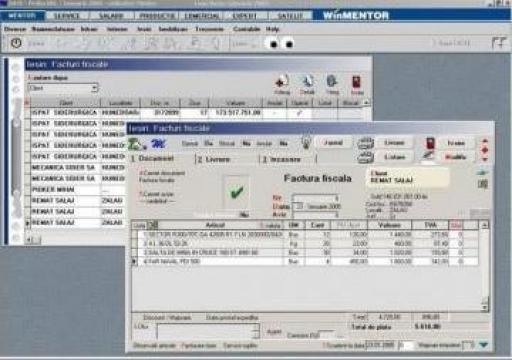The height and width of the screenshot is (360, 512).
Task: Click the teal arrow icon on right edge
Action: click(483, 172)
